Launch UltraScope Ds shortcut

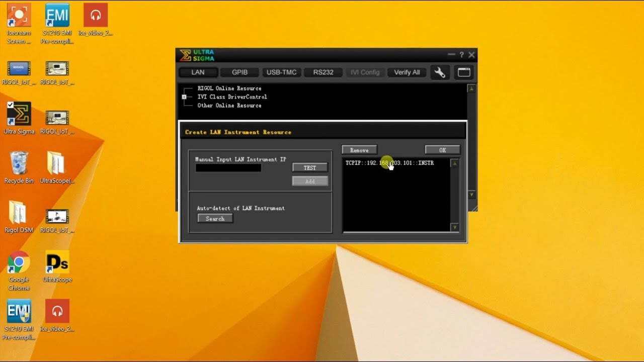pos(57,266)
